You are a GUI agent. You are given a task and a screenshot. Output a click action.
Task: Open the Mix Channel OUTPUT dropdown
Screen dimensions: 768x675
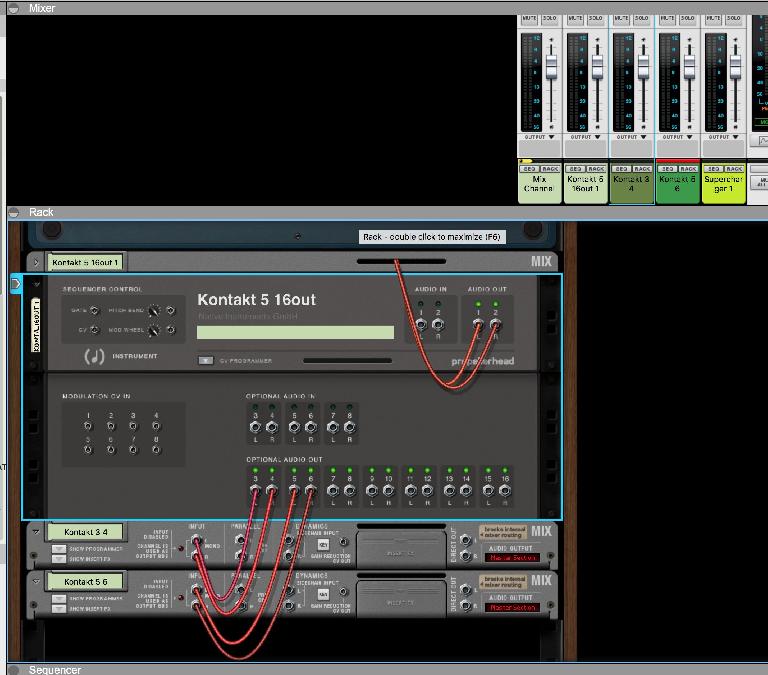(x=539, y=137)
